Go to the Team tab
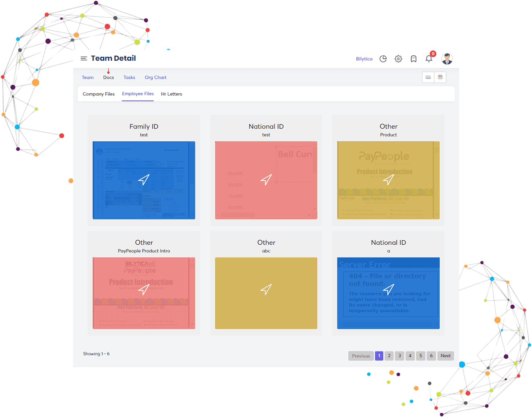 [88, 77]
